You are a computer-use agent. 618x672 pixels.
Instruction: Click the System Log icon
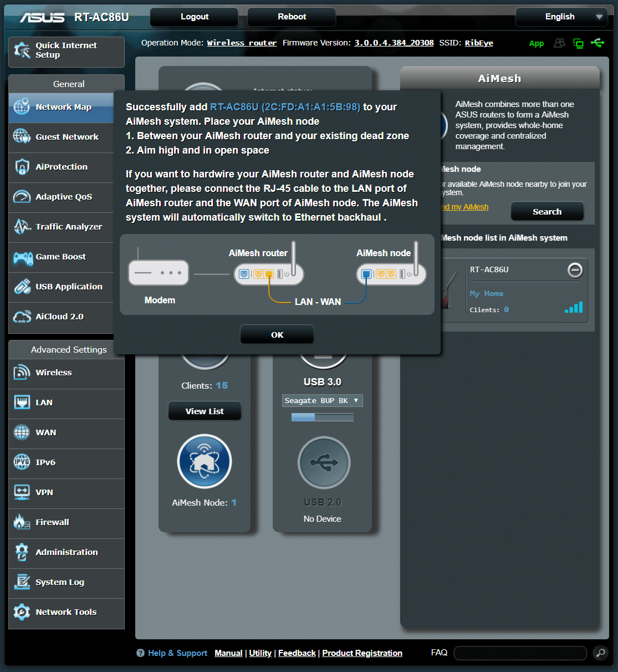click(22, 582)
